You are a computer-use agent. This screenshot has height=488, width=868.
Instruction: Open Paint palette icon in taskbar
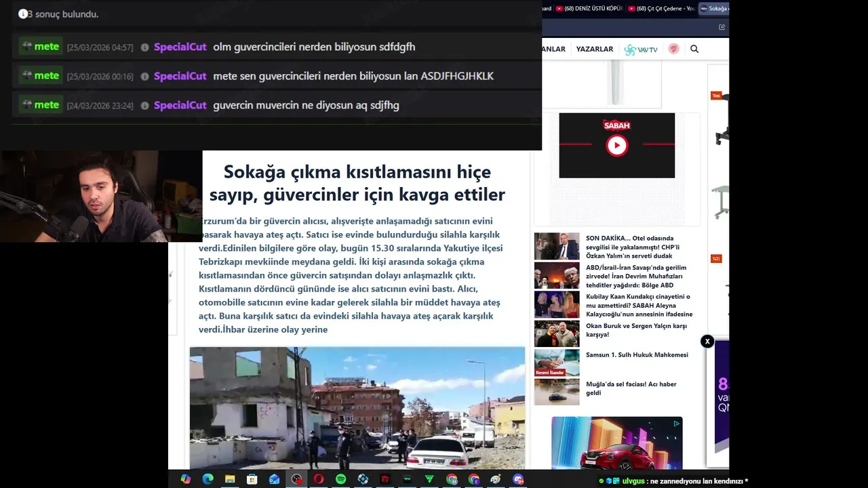pos(496,479)
